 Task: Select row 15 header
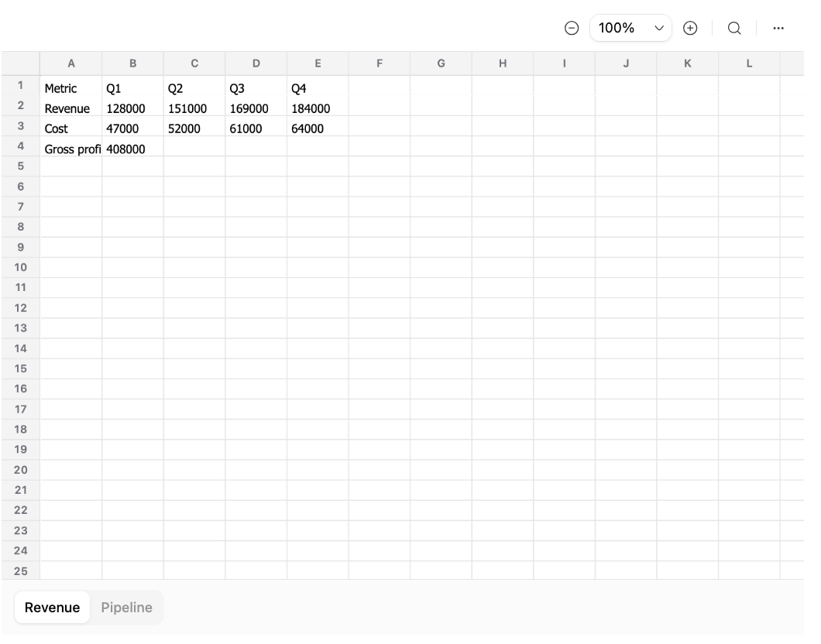(x=20, y=368)
